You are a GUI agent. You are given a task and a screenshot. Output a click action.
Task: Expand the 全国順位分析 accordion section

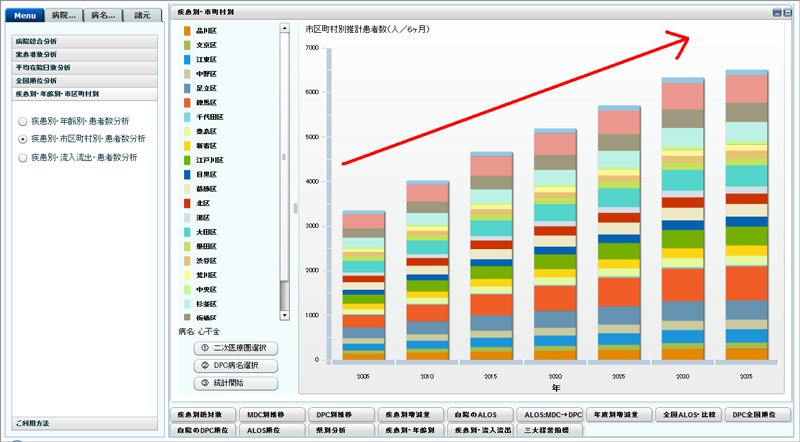pos(85,81)
